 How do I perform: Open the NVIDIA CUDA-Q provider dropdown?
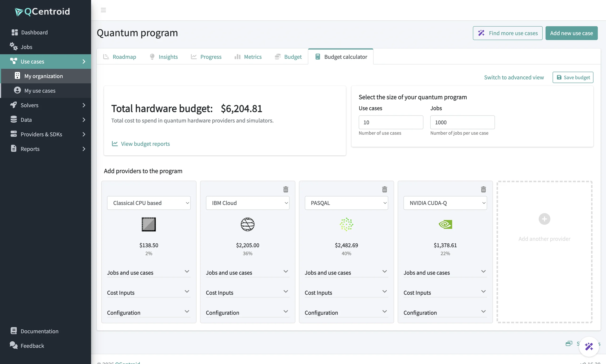pos(445,203)
